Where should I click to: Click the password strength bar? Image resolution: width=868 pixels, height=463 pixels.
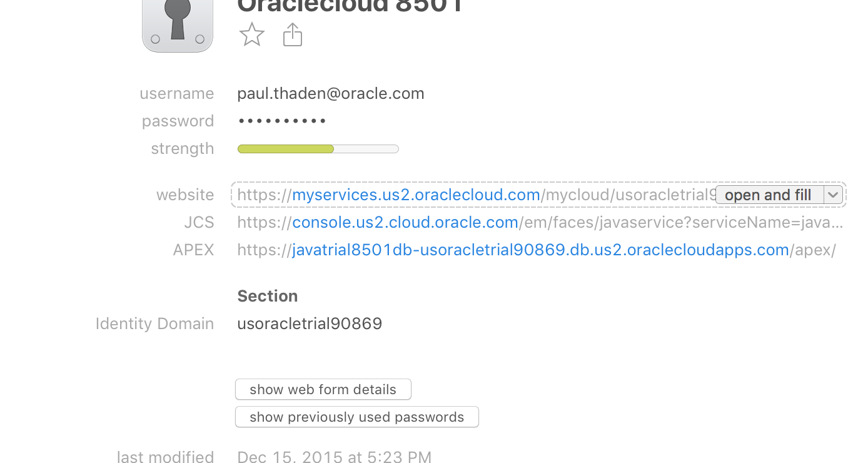click(x=318, y=149)
